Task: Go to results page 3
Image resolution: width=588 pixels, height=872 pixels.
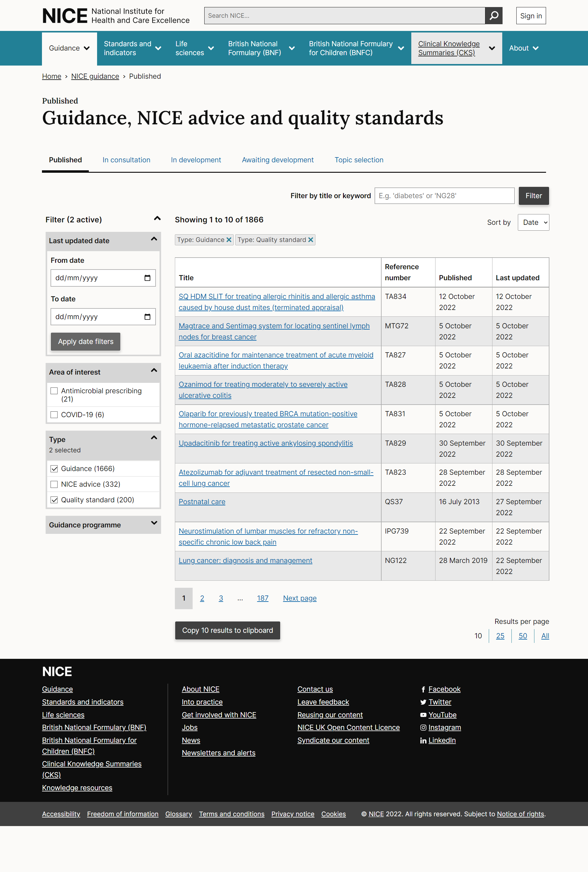Action: click(221, 598)
